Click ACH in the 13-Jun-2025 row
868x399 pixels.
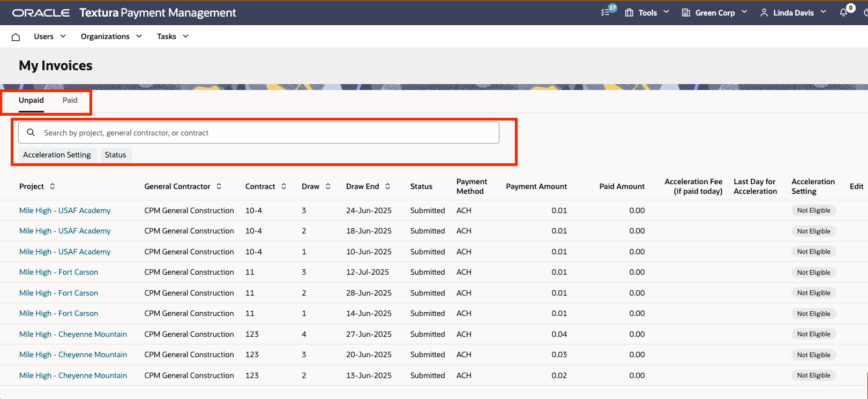pyautogui.click(x=464, y=375)
